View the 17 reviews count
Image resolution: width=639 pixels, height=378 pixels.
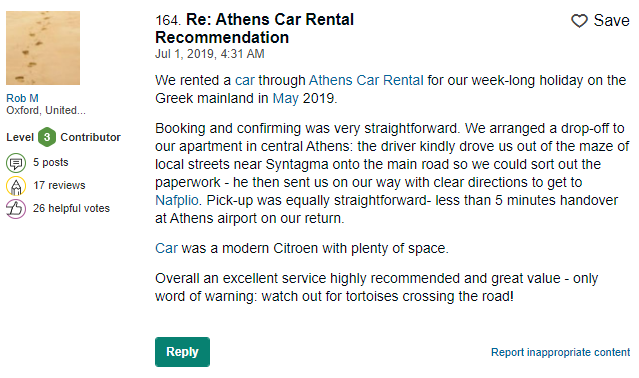pyautogui.click(x=59, y=186)
